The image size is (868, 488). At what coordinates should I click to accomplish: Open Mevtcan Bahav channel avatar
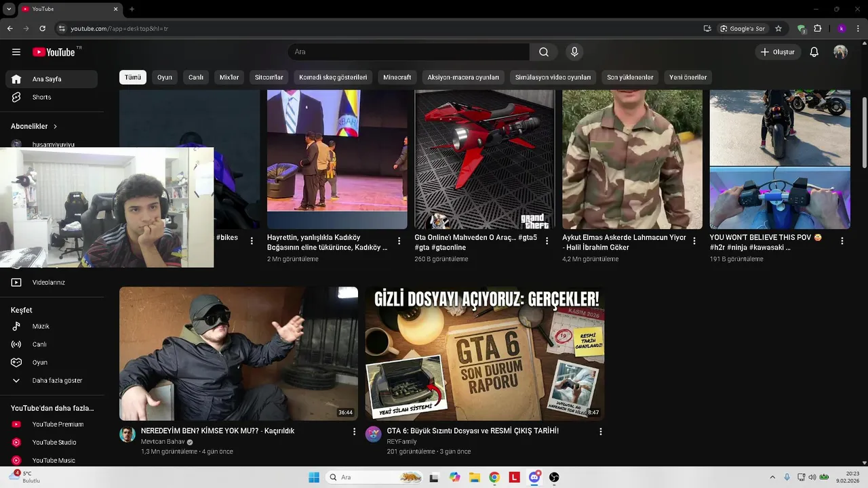coord(127,434)
